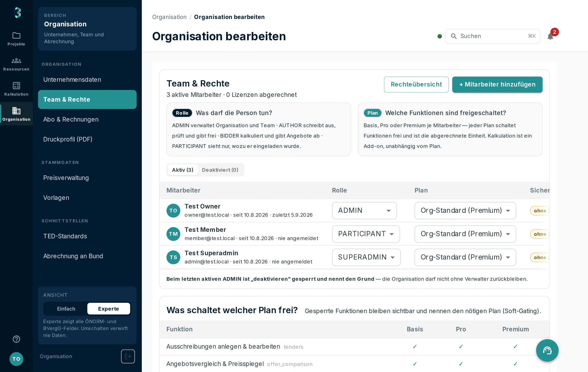The image size is (588, 372).
Task: Click the TO user avatar at bottom left
Action: click(16, 359)
